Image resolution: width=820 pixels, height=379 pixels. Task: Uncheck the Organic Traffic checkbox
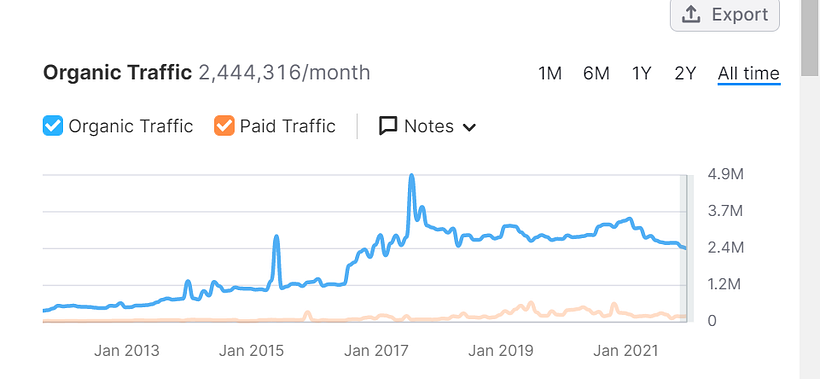tap(53, 126)
